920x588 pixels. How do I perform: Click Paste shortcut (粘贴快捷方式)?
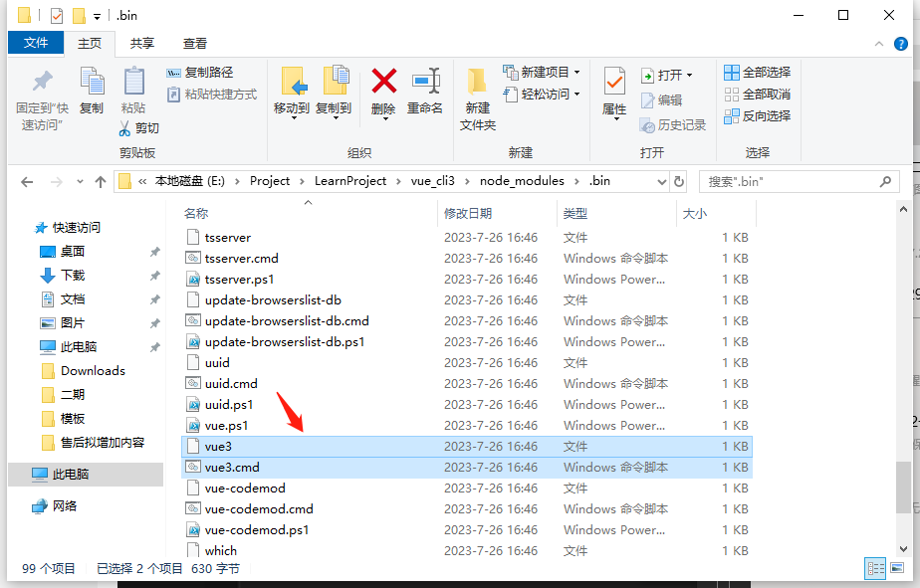[x=212, y=94]
